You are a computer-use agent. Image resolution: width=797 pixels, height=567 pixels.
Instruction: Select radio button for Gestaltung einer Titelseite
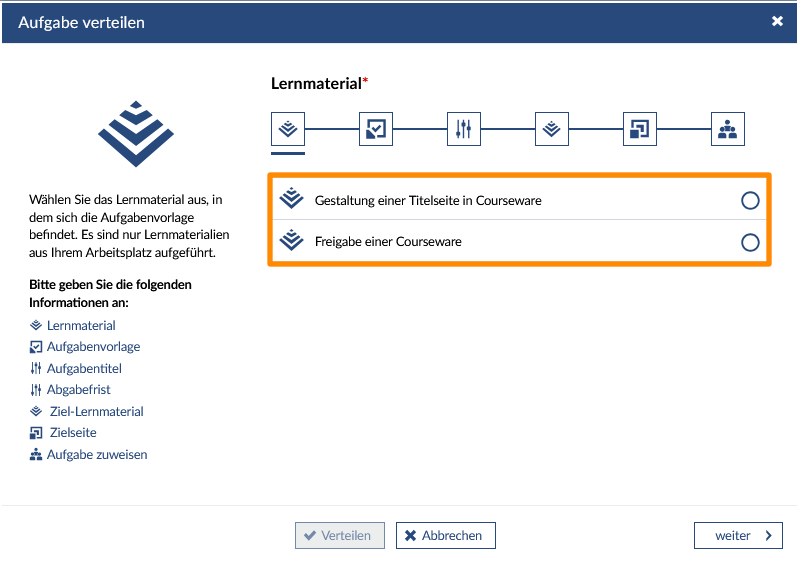pos(750,201)
